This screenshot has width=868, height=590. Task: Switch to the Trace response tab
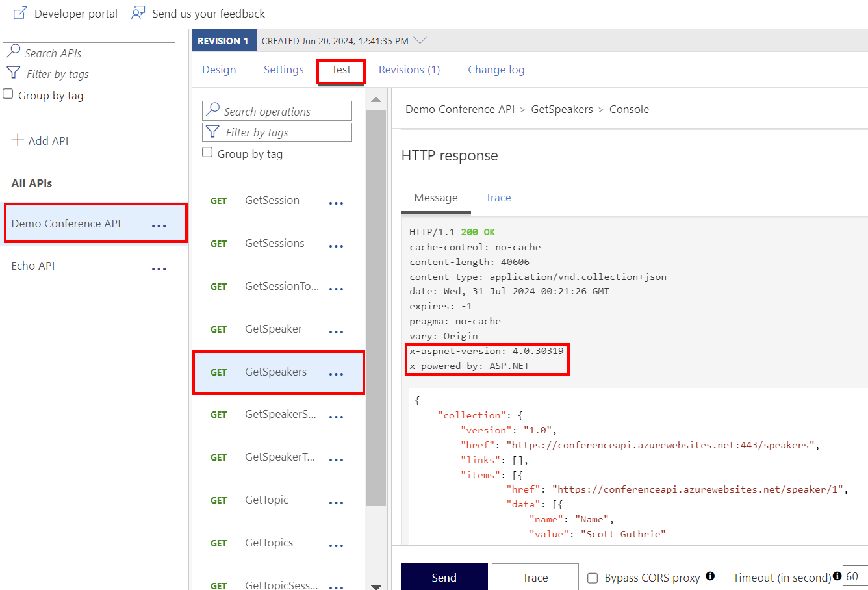coord(498,198)
